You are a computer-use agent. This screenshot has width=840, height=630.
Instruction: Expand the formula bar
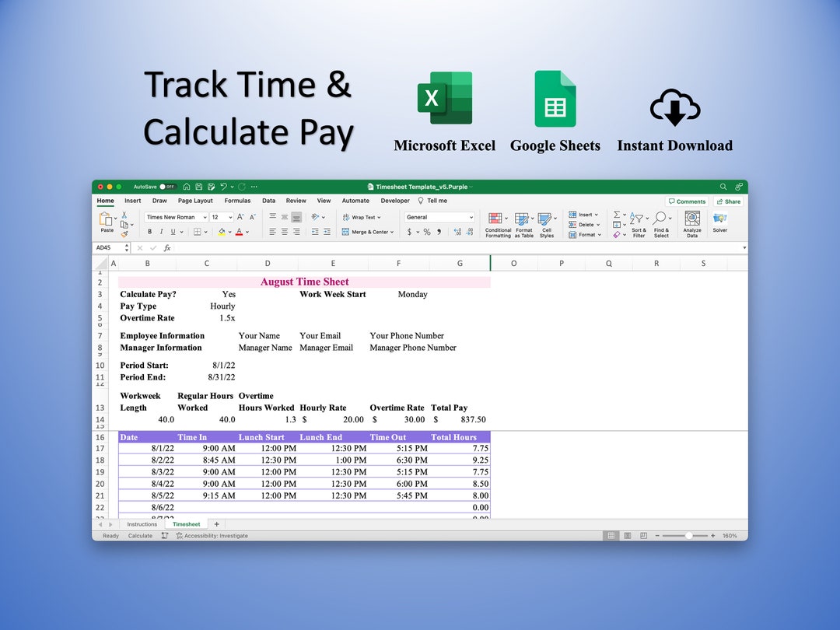pos(744,247)
